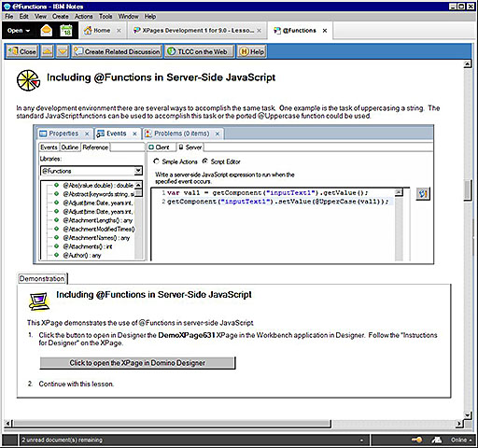The image size is (478, 448).
Task: Open the Calendar icon
Action: tap(66, 31)
